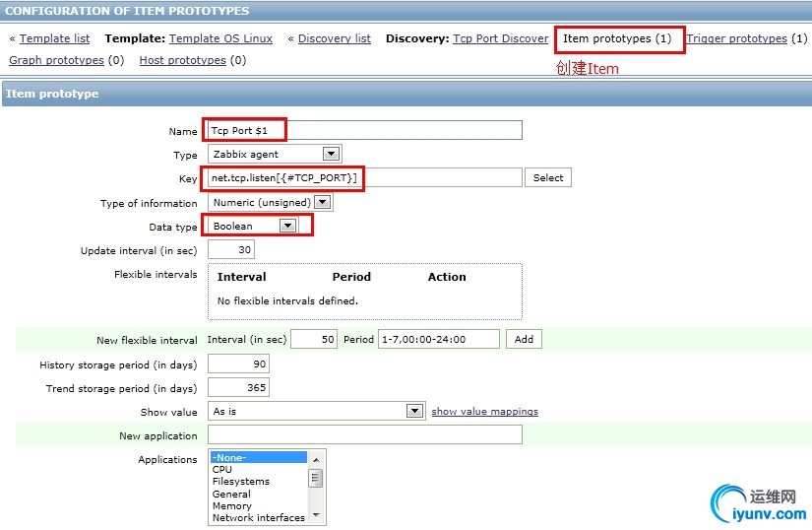
Task: Click the Action column header
Action: (x=447, y=277)
